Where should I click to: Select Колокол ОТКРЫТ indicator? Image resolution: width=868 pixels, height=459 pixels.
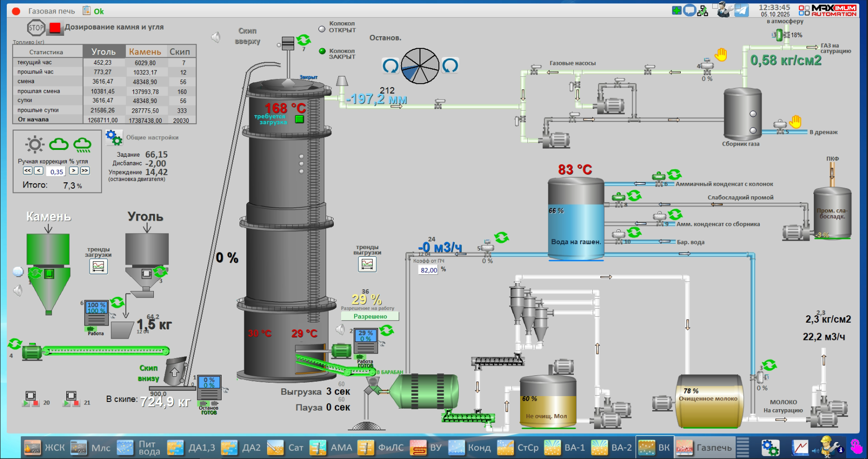point(322,29)
